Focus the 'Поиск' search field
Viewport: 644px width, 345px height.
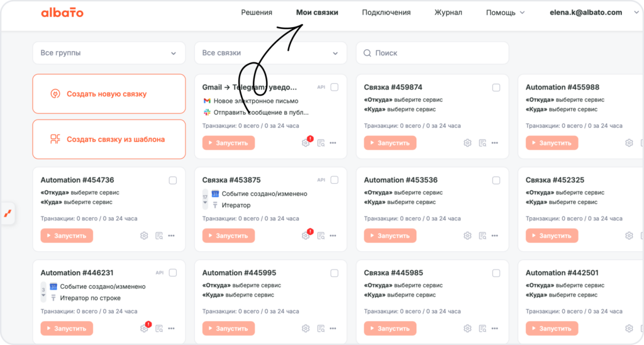click(433, 53)
